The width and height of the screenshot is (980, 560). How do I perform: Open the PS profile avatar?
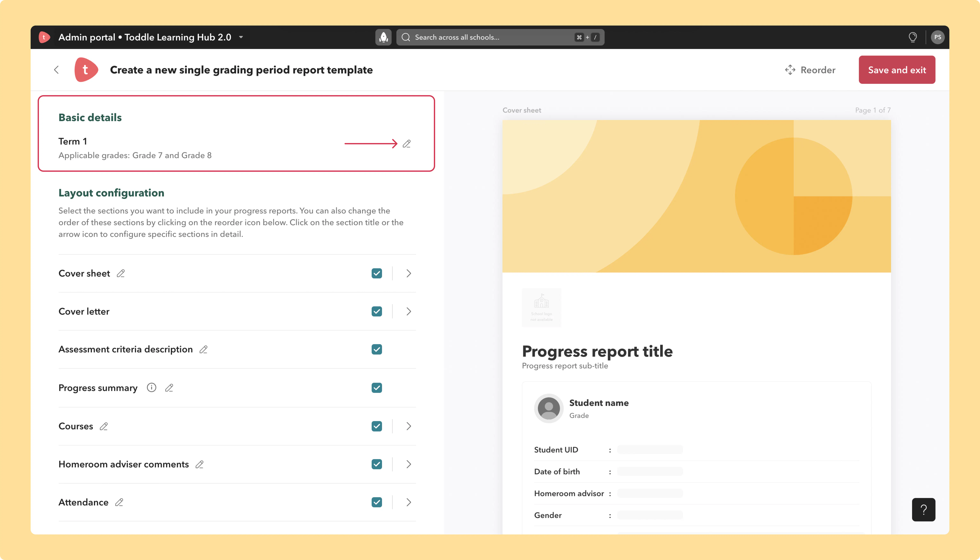click(x=938, y=37)
